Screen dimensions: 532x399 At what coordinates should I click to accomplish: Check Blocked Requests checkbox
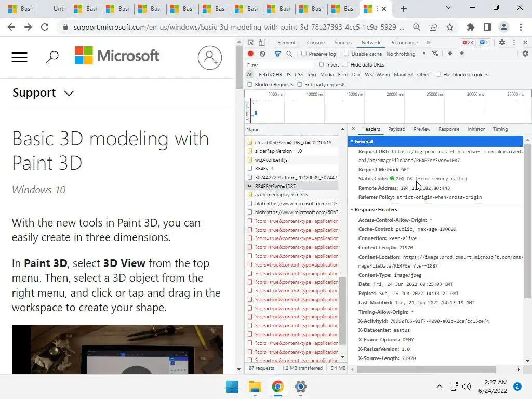point(250,84)
